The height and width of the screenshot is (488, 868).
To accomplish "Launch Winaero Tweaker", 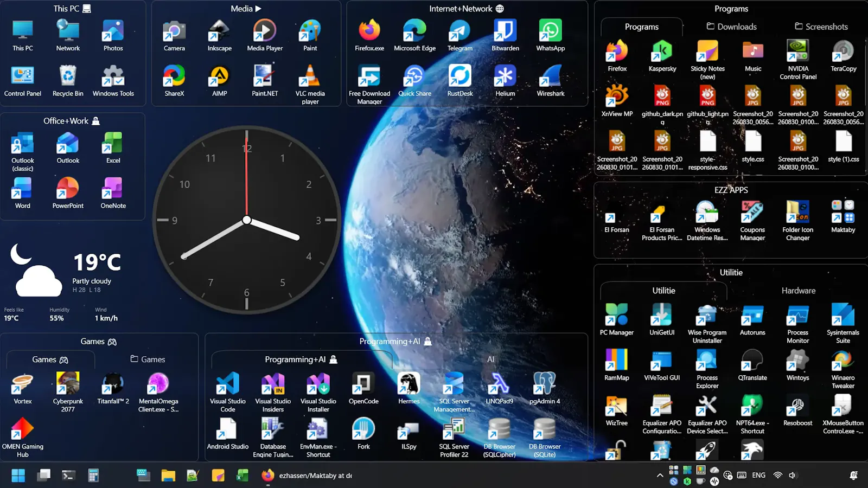I will click(x=843, y=369).
